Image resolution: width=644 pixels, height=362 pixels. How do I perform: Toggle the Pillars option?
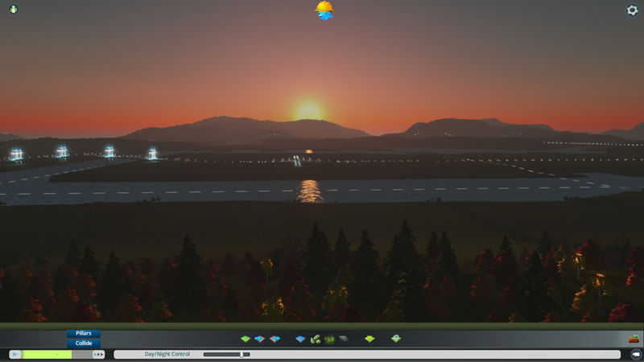pos(83,333)
